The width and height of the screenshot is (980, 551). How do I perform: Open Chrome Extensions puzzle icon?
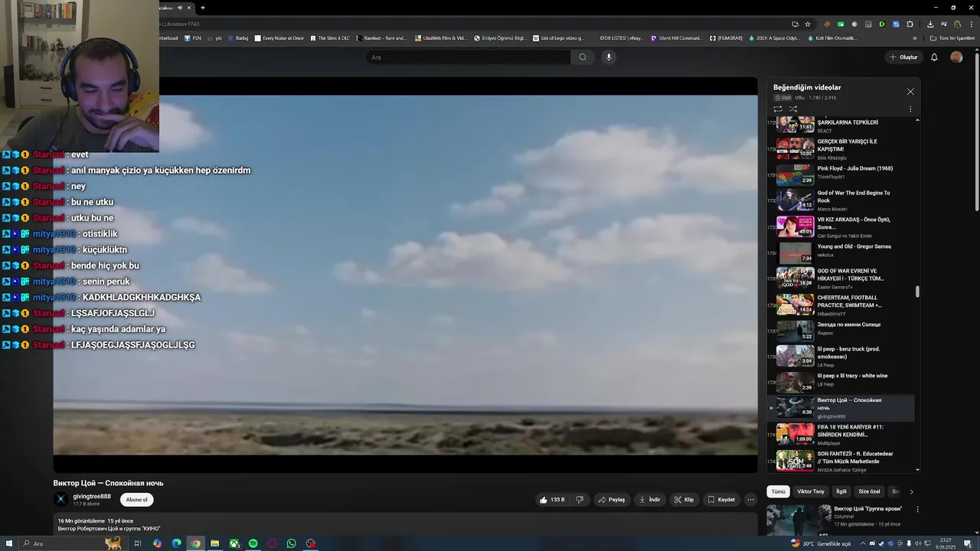pyautogui.click(x=910, y=24)
